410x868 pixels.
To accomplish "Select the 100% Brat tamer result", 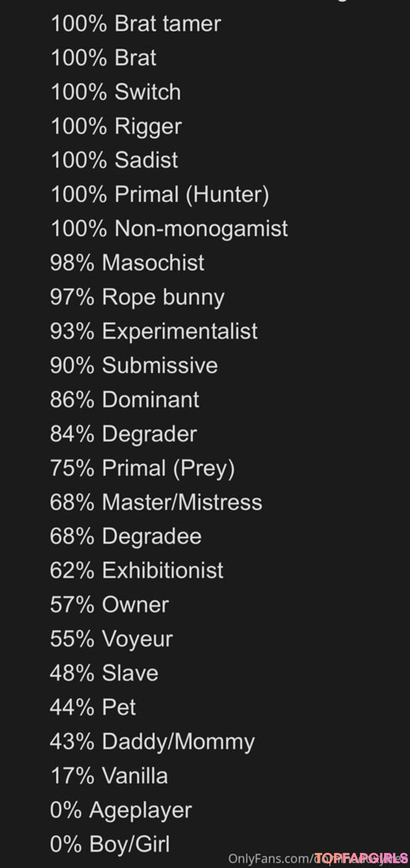I will 136,24.
